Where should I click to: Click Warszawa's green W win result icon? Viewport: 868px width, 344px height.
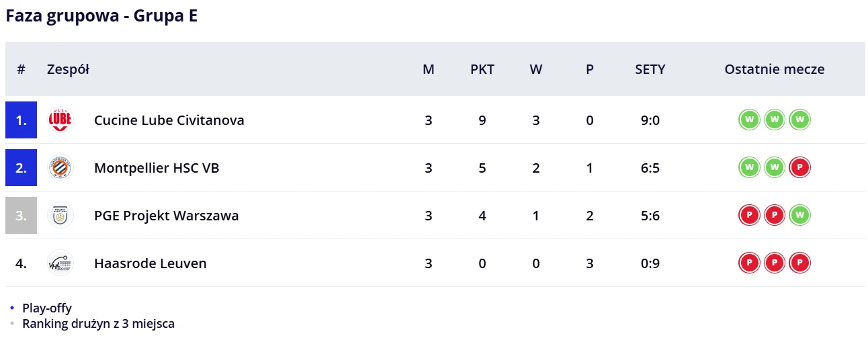[800, 216]
